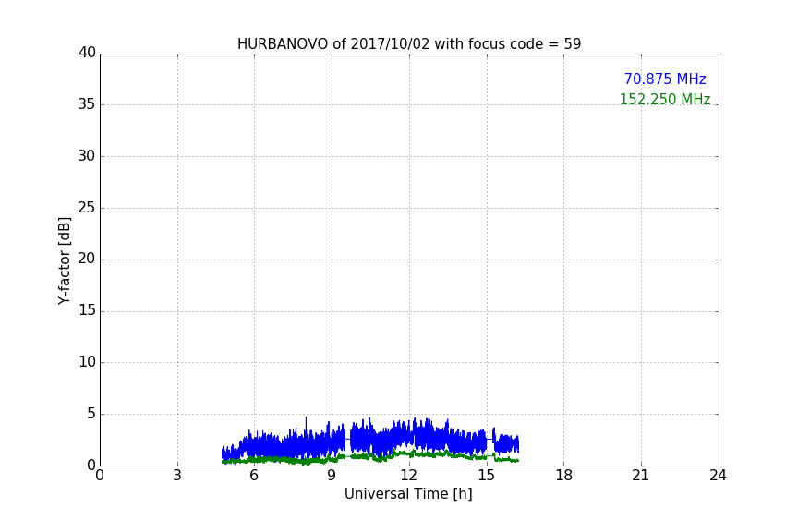Click y-axis tick value '40'
The width and height of the screenshot is (798, 532).
87,53
